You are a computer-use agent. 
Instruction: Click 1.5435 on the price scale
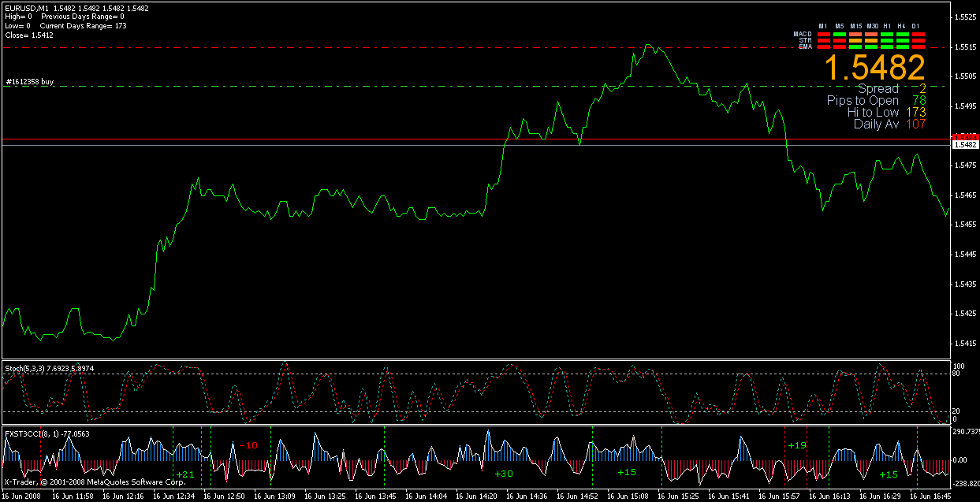tap(966, 284)
